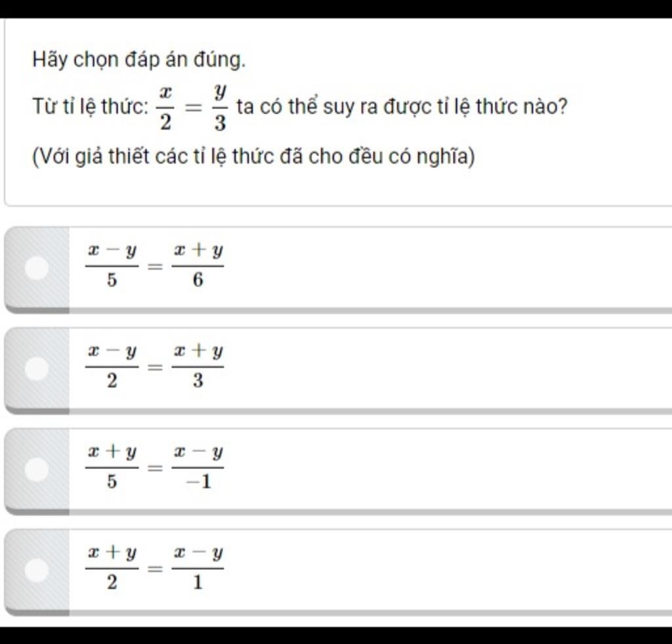The width and height of the screenshot is (672, 644).
Task: Pick the radio button for (x+y)/2 = (x−y)/1
Action: coord(37,570)
